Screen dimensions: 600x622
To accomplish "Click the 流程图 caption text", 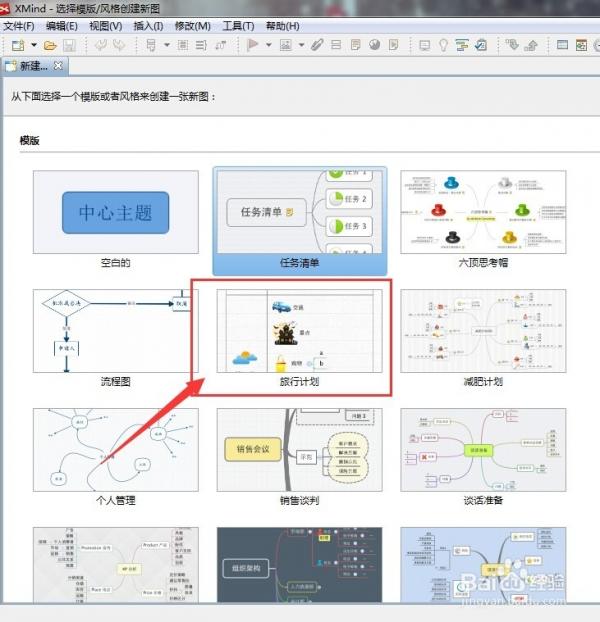I will point(115,382).
